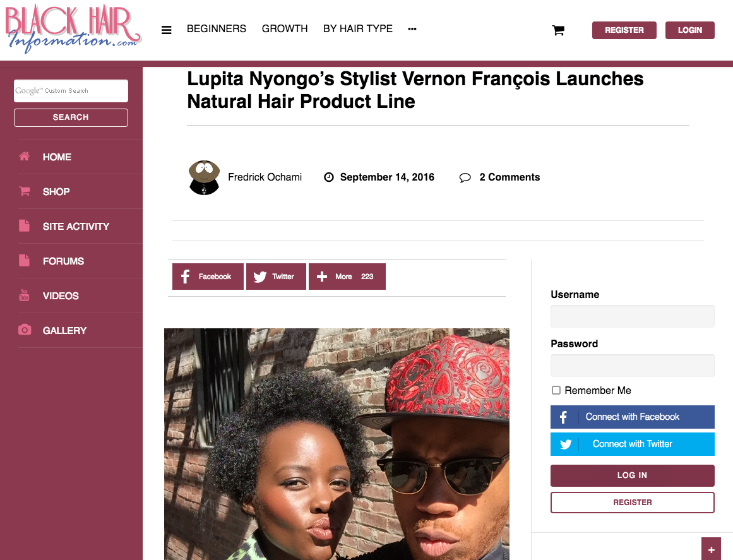Expand the plus widget at bottom right
The image size is (733, 560).
pyautogui.click(x=711, y=549)
